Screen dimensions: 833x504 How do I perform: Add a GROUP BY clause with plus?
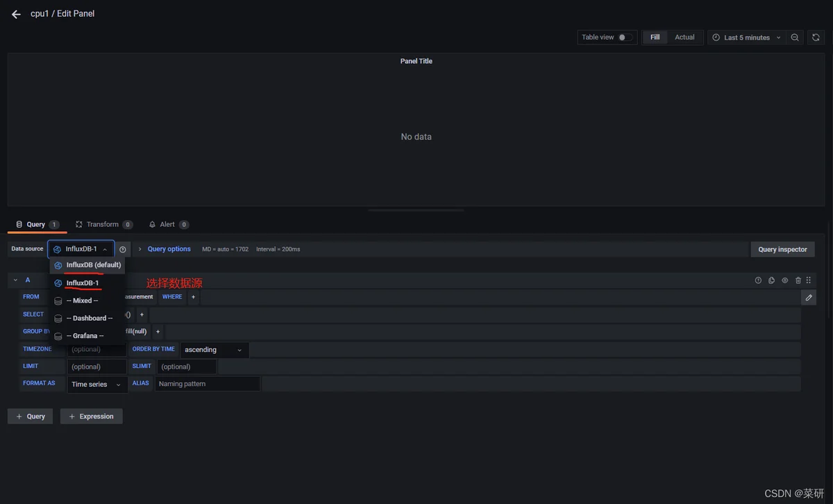(158, 332)
